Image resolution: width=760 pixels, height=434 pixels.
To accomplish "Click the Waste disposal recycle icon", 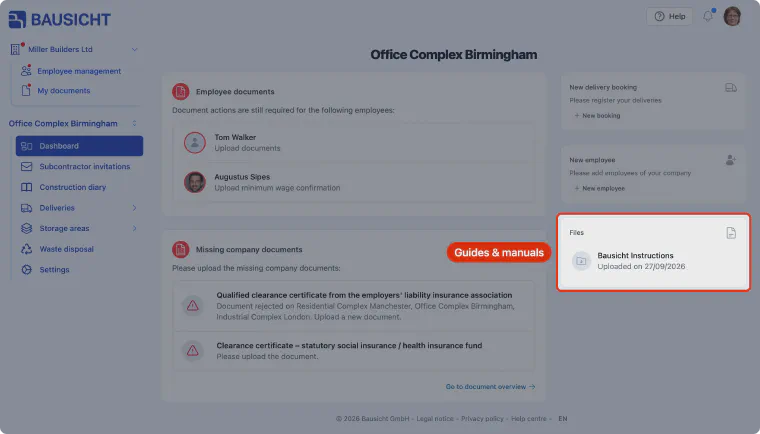I will tap(27, 249).
